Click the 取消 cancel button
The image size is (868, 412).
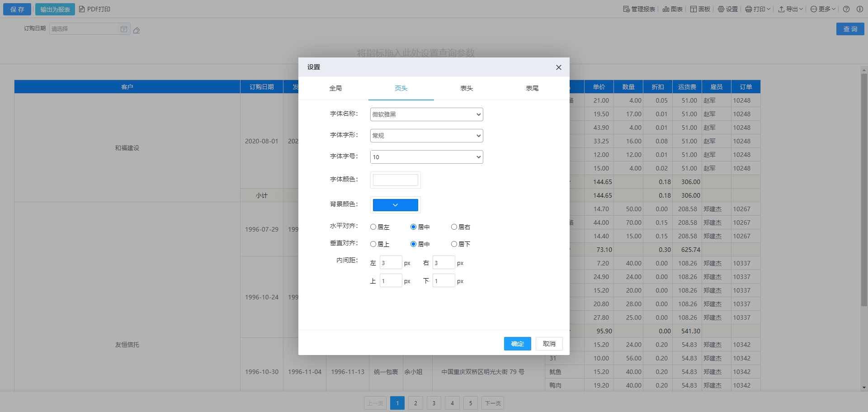click(x=549, y=344)
